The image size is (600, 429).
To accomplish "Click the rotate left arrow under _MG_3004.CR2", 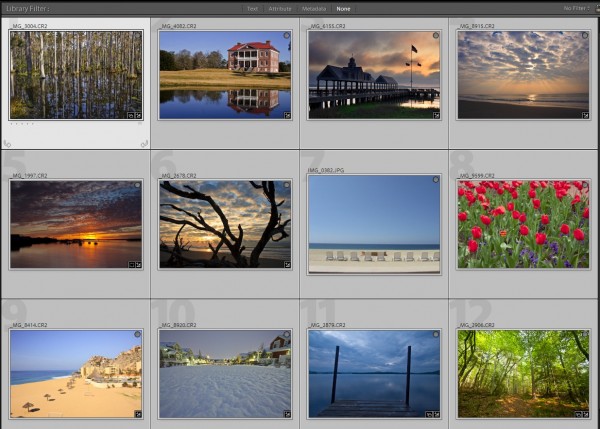I will pos(8,144).
